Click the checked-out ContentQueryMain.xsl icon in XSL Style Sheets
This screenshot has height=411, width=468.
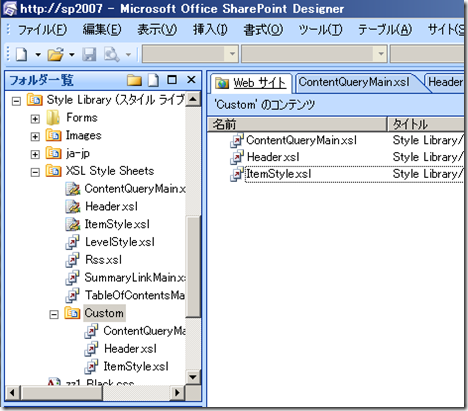(73, 189)
